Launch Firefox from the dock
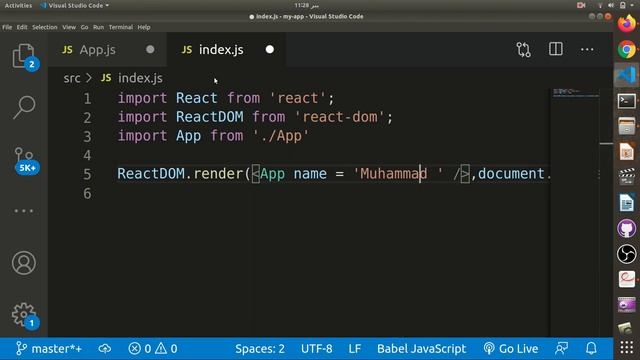The height and width of the screenshot is (360, 640). click(627, 23)
